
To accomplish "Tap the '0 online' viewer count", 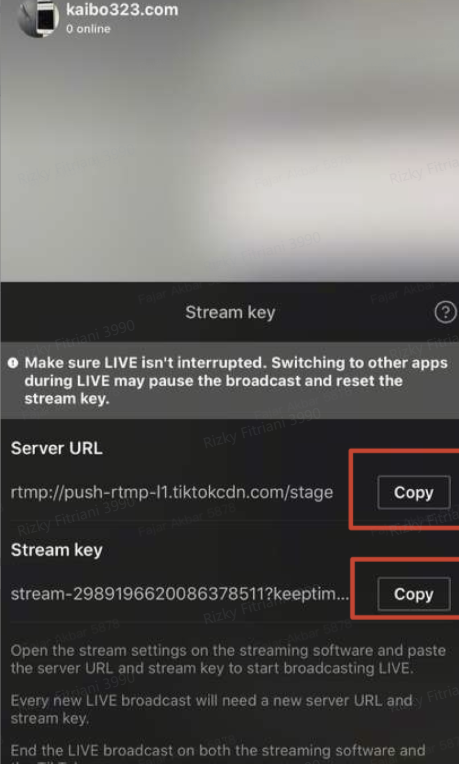I will pos(88,29).
